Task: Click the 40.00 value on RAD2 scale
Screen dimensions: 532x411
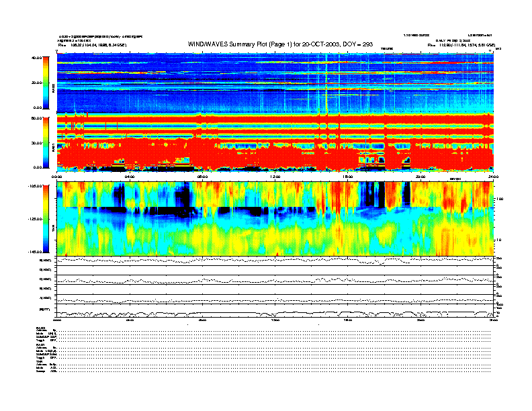Action: click(36, 58)
